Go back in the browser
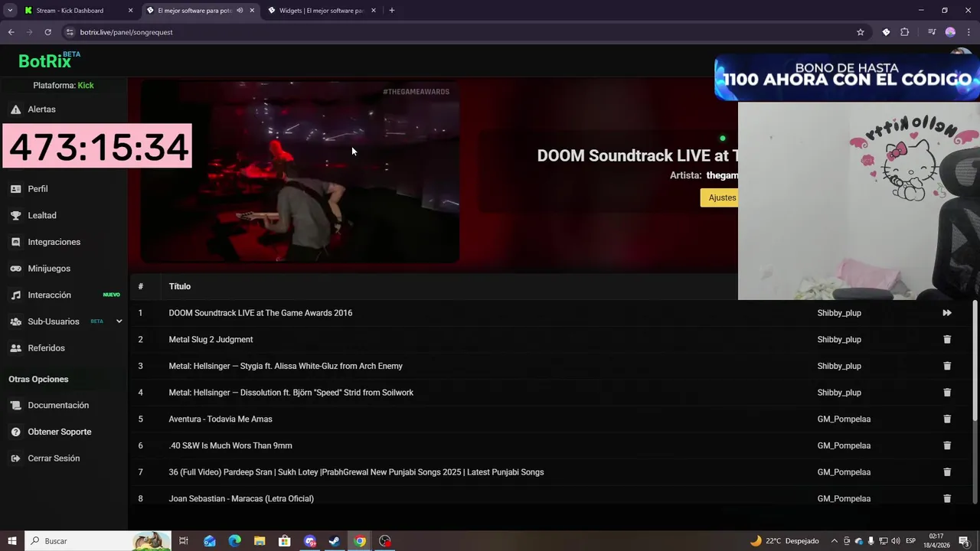The width and height of the screenshot is (980, 551). (x=11, y=32)
